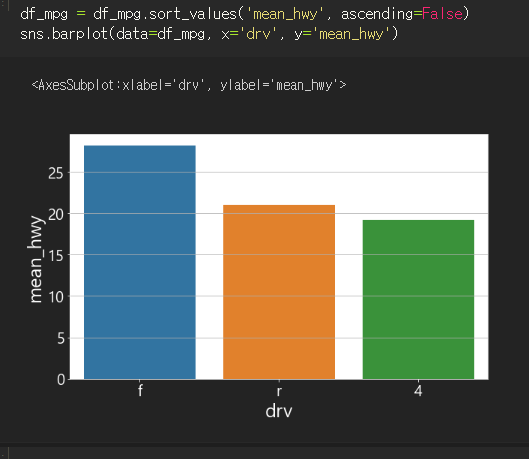The image size is (529, 459).
Task: Click the x-axis tick label 'r'
Action: pyautogui.click(x=279, y=391)
